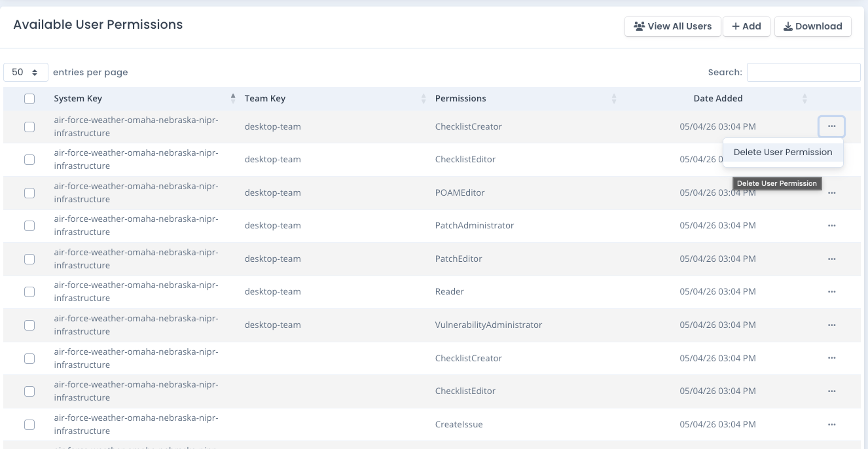Select the CreateIssue permission cell
The image size is (868, 449).
coord(459,424)
